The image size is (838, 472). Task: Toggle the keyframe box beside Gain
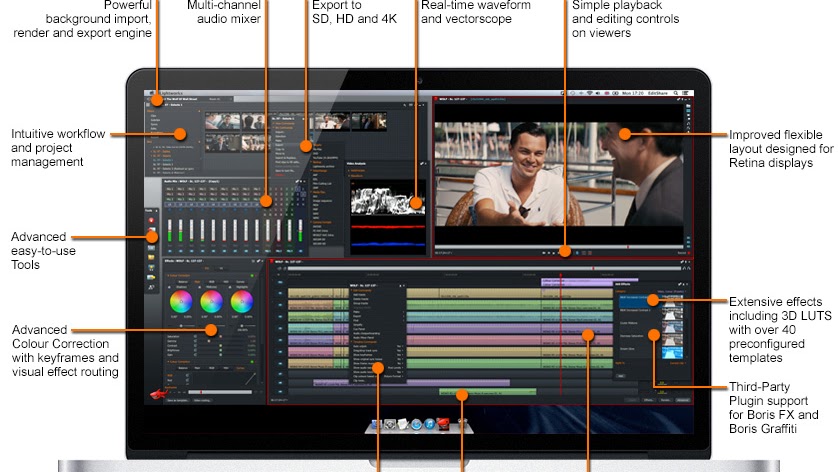tap(195, 354)
